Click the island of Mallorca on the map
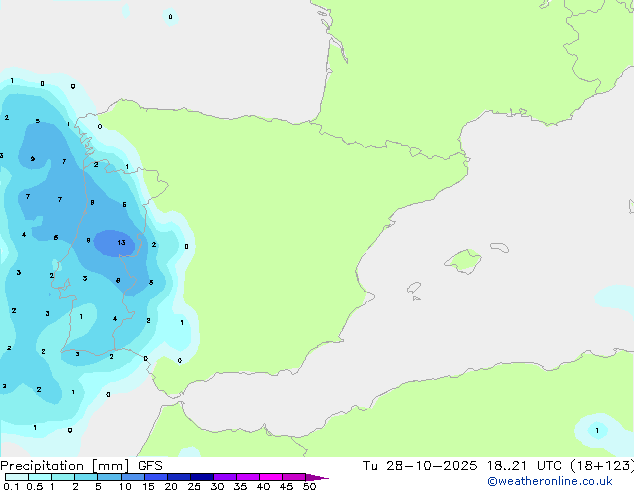 pyautogui.click(x=463, y=261)
